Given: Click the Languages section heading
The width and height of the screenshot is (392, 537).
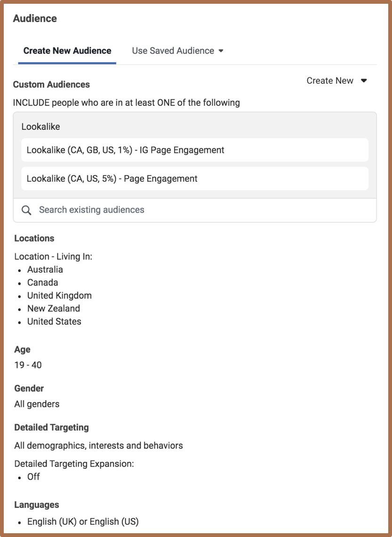Looking at the screenshot, I should 37,505.
